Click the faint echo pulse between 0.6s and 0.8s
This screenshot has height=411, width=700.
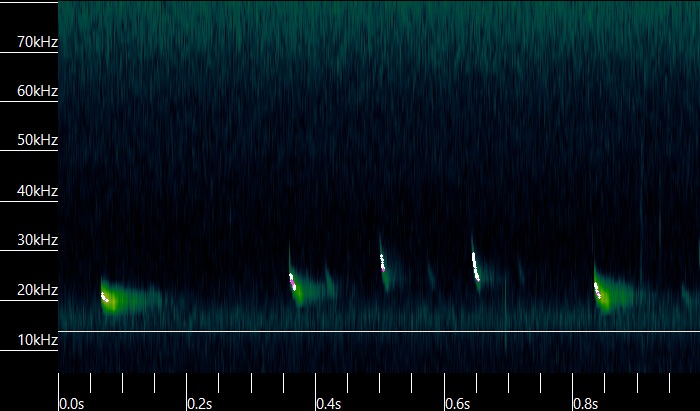[519, 272]
